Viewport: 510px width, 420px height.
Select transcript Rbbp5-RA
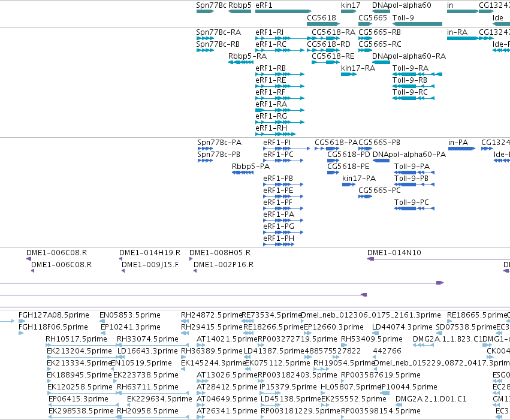click(x=247, y=56)
